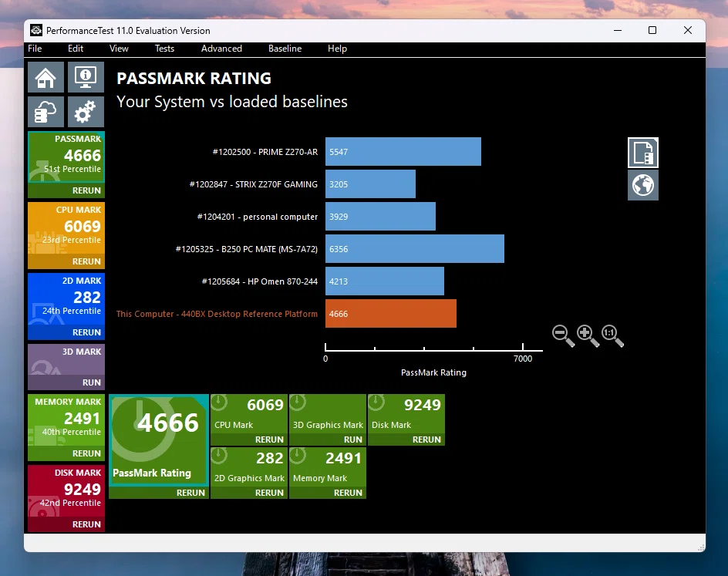Open the Advanced menu
The height and width of the screenshot is (576, 728).
pyautogui.click(x=221, y=49)
